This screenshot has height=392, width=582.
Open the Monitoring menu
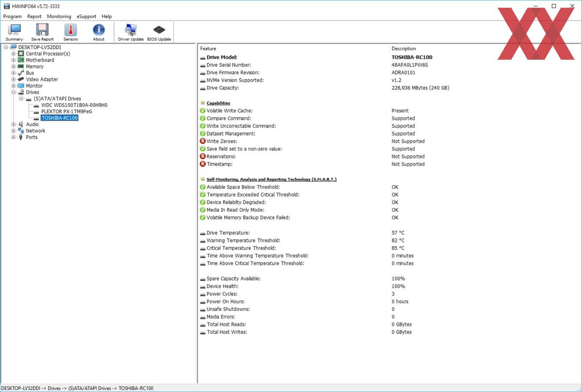[59, 16]
